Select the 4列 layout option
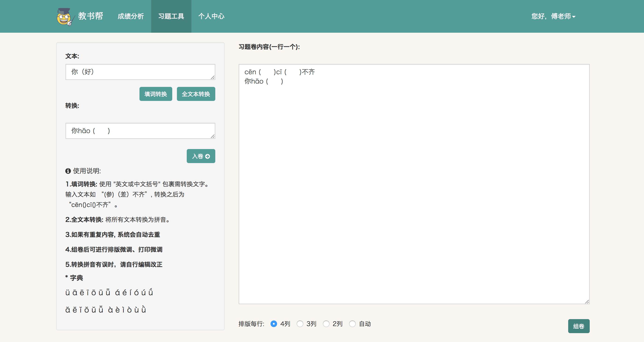The image size is (644, 342). tap(274, 324)
